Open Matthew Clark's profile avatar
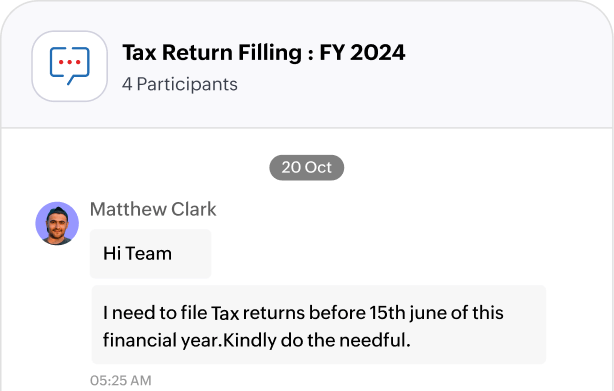 pos(57,223)
